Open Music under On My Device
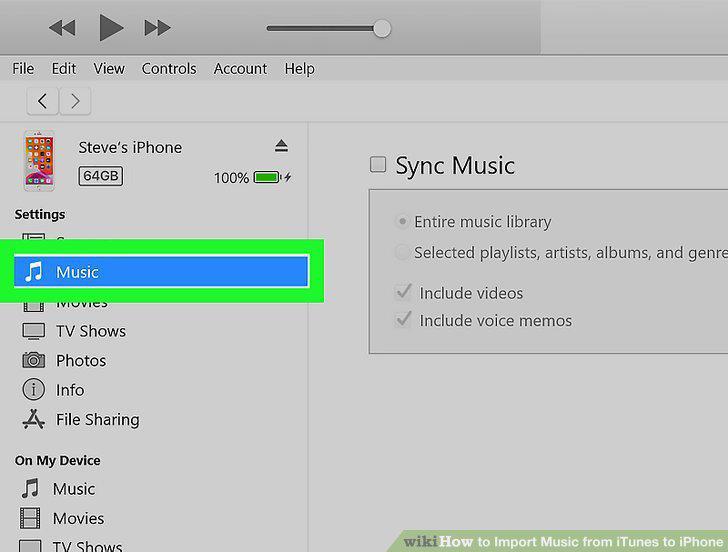Screen dimensions: 728x552 point(74,489)
